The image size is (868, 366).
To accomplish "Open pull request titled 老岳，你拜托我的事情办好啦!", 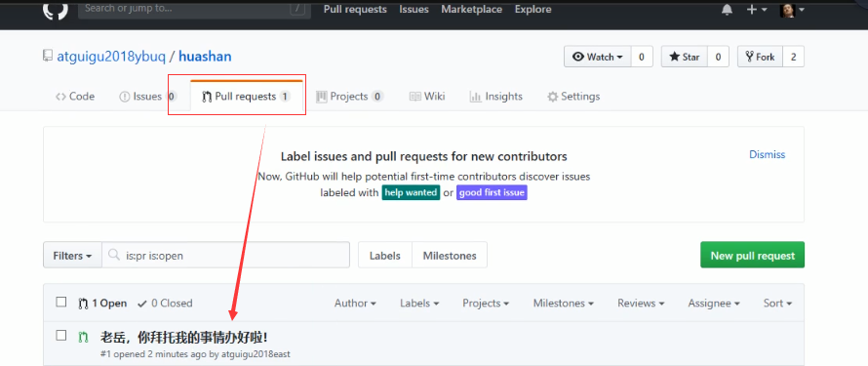I will point(184,337).
